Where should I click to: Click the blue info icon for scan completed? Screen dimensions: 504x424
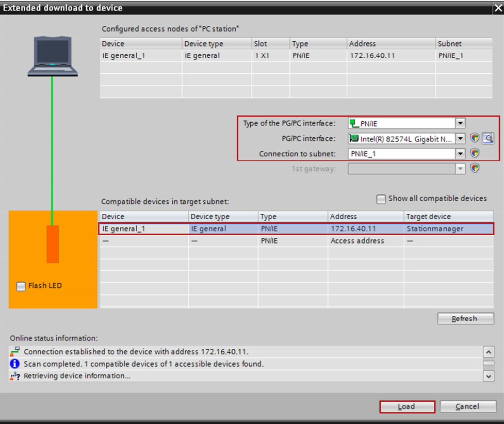coord(14,364)
